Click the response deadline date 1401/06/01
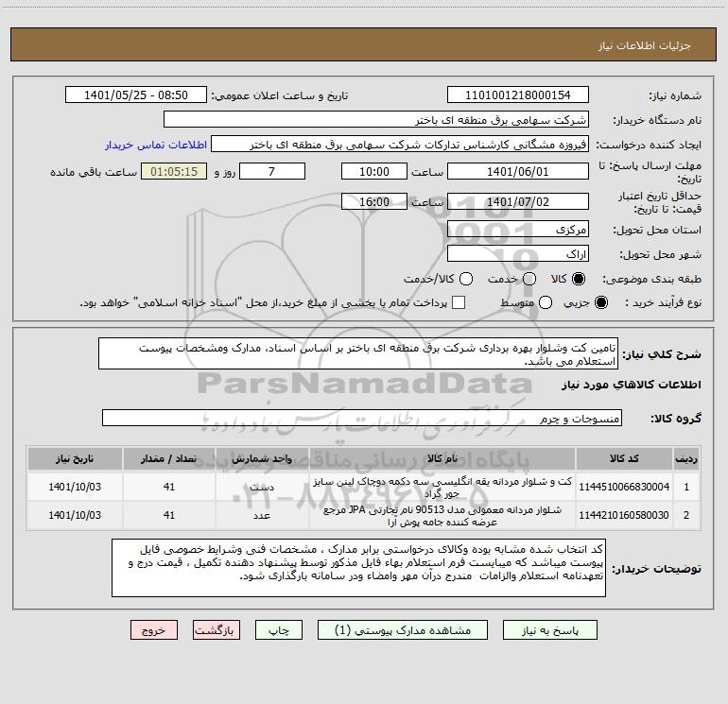Viewport: 728px width, 704px height. pyautogui.click(x=518, y=171)
